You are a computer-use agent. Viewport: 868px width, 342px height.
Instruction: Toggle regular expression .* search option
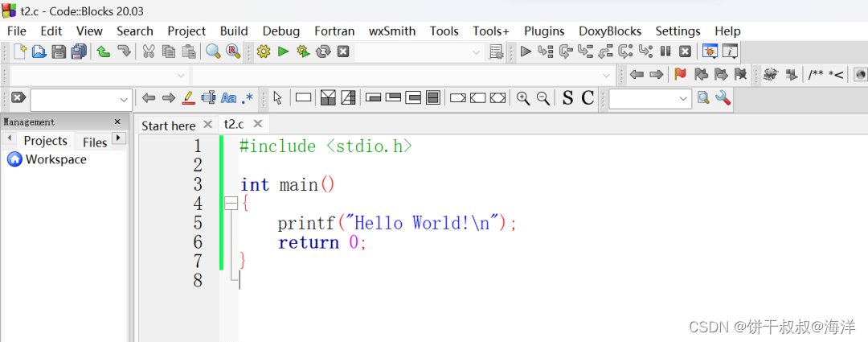coord(247,98)
